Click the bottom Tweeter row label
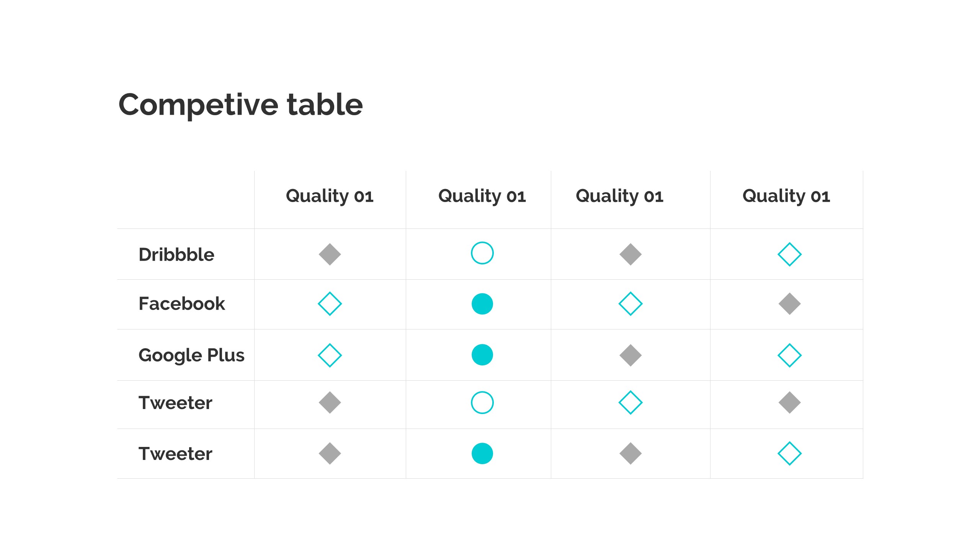Image resolution: width=980 pixels, height=551 pixels. click(175, 454)
